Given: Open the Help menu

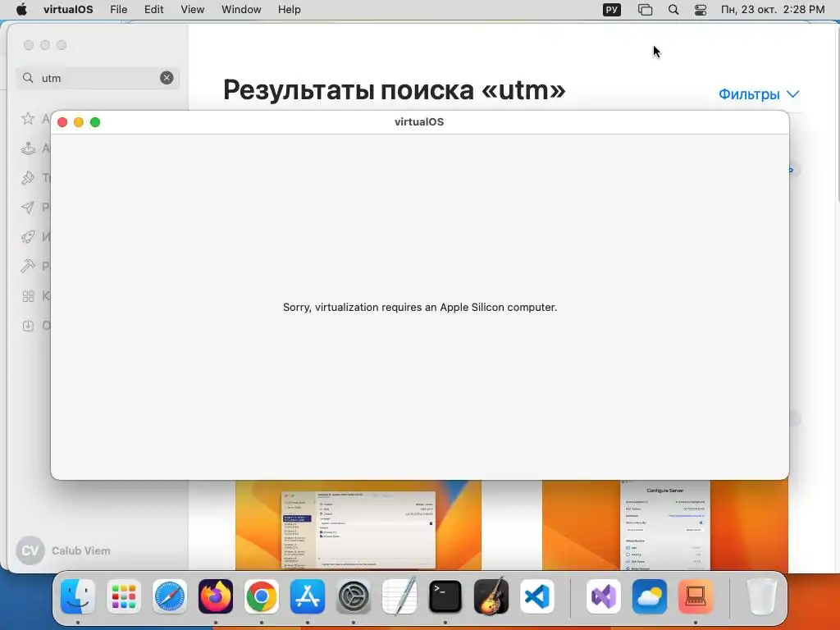Looking at the screenshot, I should tap(290, 10).
